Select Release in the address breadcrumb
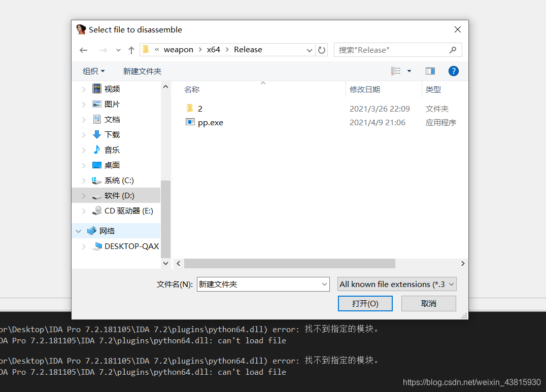 [248, 49]
